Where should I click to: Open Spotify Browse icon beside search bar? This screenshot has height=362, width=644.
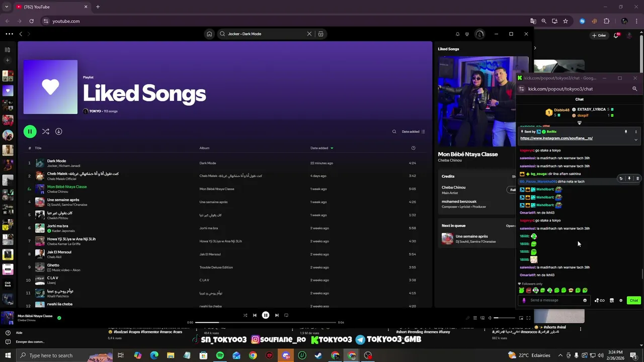click(320, 34)
